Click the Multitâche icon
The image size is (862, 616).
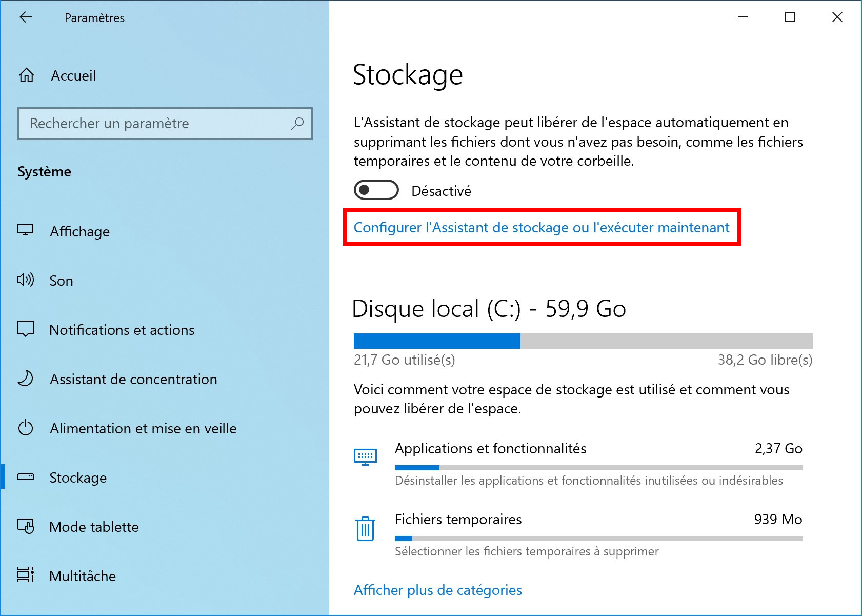tap(26, 575)
